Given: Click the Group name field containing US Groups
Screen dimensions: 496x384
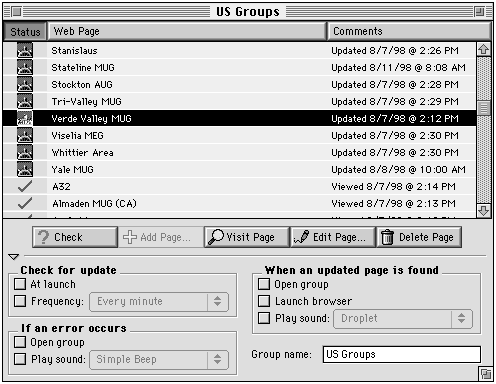Looking at the screenshot, I should (402, 354).
